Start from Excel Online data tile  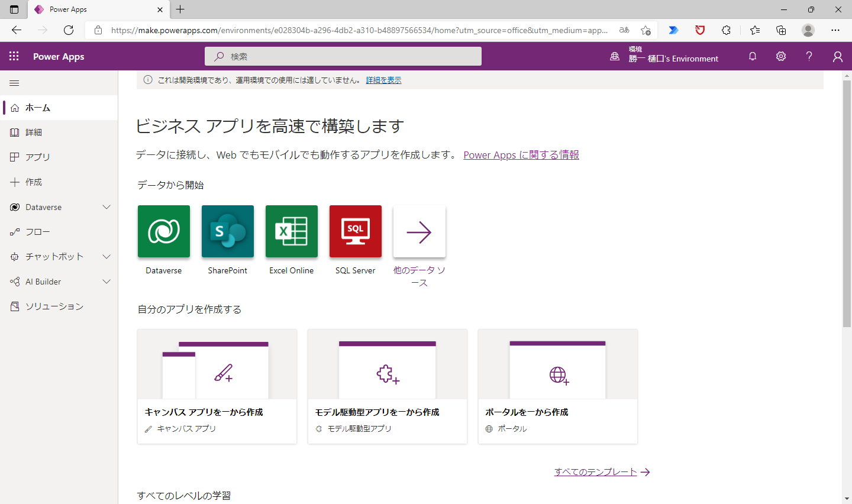tap(292, 231)
